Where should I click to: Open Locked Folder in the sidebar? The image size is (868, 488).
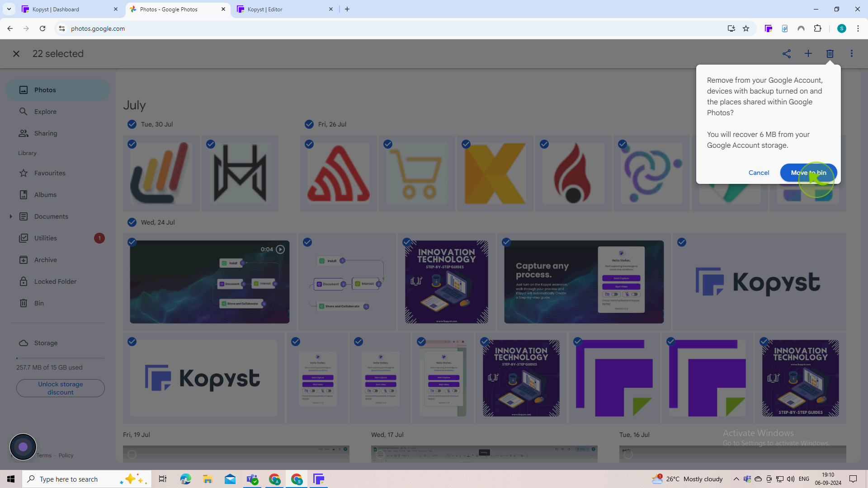58,282
